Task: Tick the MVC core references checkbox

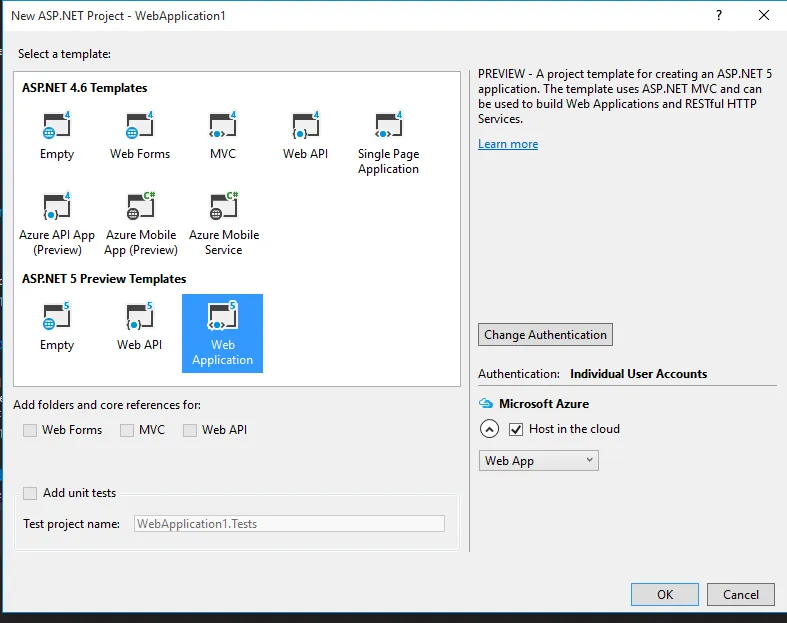Action: pos(127,430)
